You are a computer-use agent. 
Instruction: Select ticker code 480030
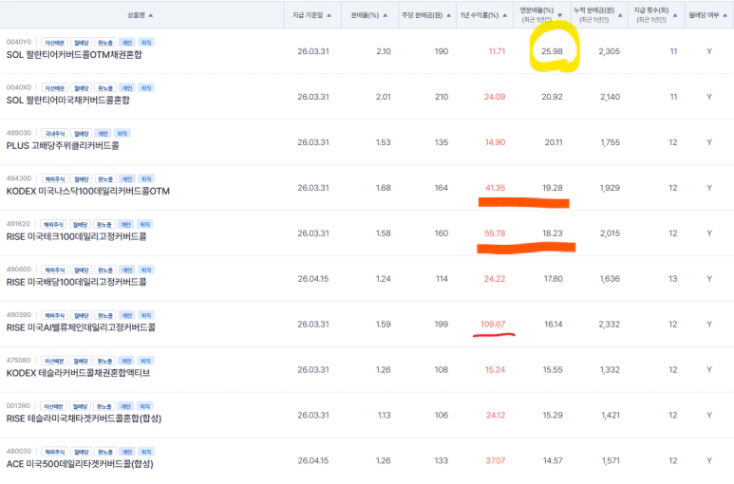[x=19, y=451]
